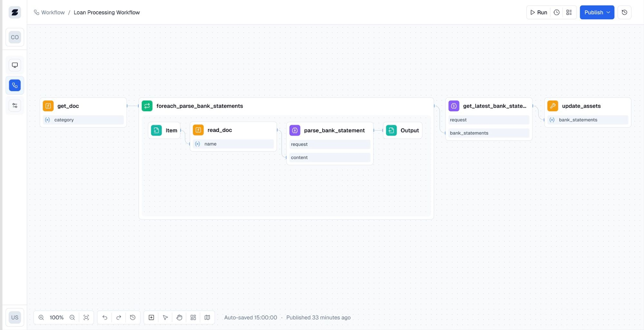Click the Published 33 minutes ago status

click(318, 318)
